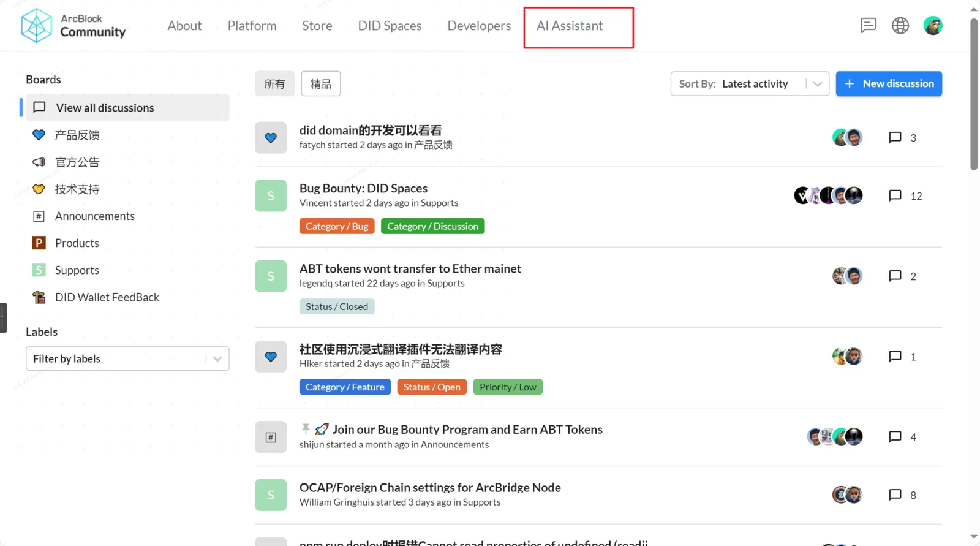
Task: Click participant avatars on ABT tokens post
Action: point(848,276)
